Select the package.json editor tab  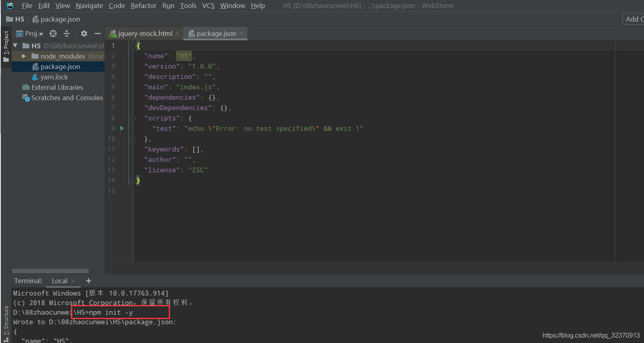pos(215,34)
